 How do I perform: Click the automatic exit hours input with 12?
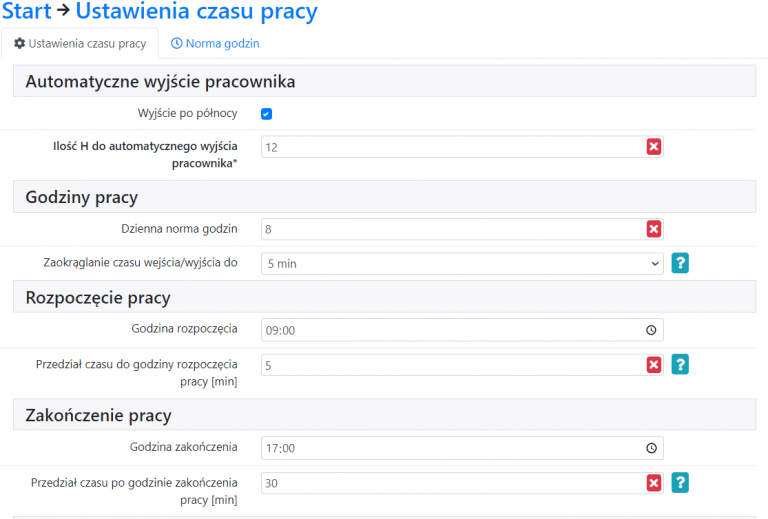pos(450,147)
